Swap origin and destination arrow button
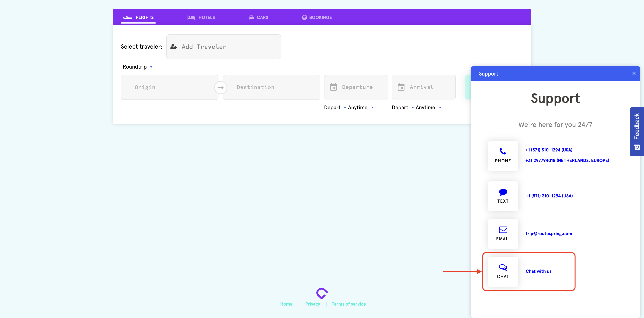The height and width of the screenshot is (318, 644). [221, 88]
